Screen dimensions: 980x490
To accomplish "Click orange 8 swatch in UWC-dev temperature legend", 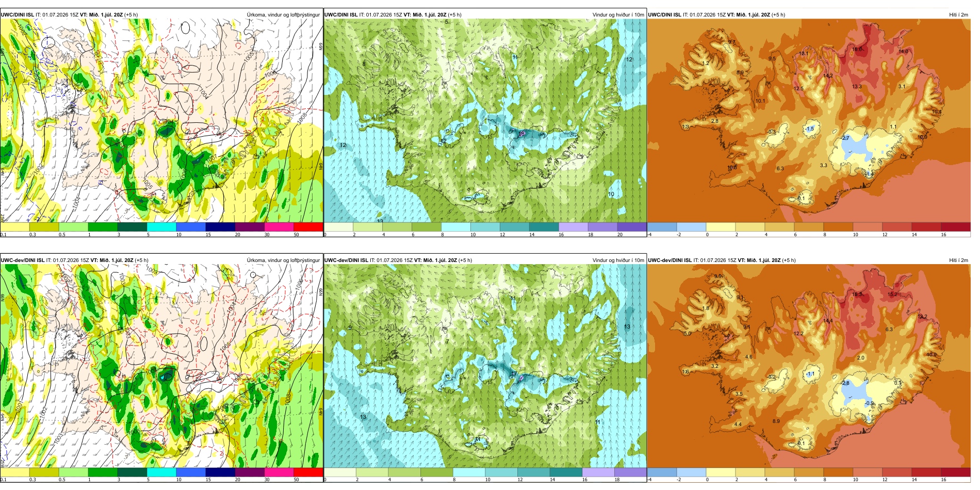I will click(838, 472).
